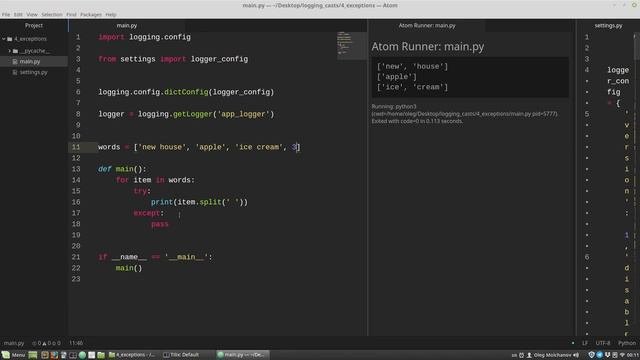
Task: Open linter errors and warnings in status bar
Action: click(46, 343)
